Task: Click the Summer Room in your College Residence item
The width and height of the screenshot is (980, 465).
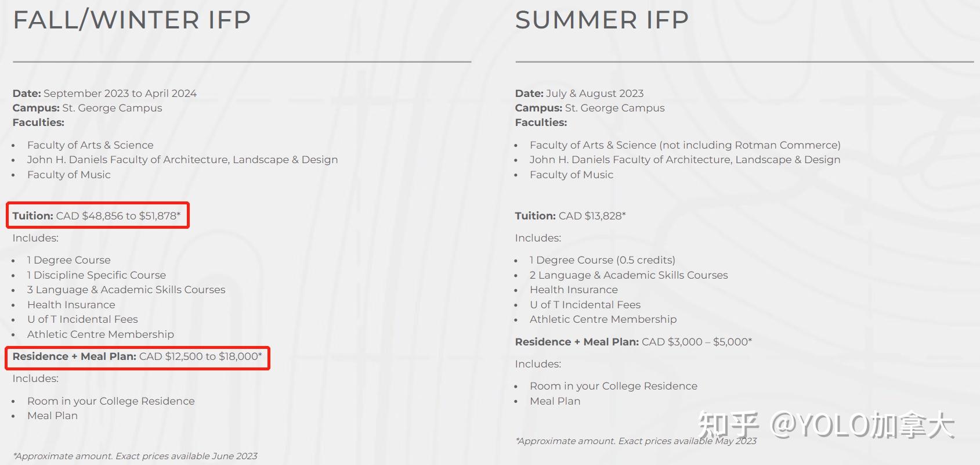Action: coord(613,386)
